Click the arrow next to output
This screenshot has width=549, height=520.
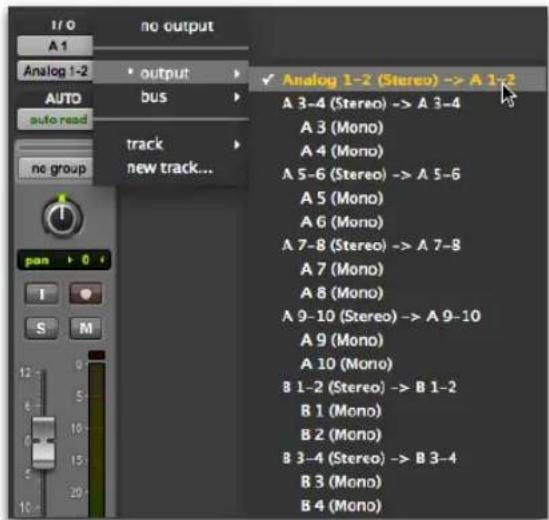pos(237,73)
